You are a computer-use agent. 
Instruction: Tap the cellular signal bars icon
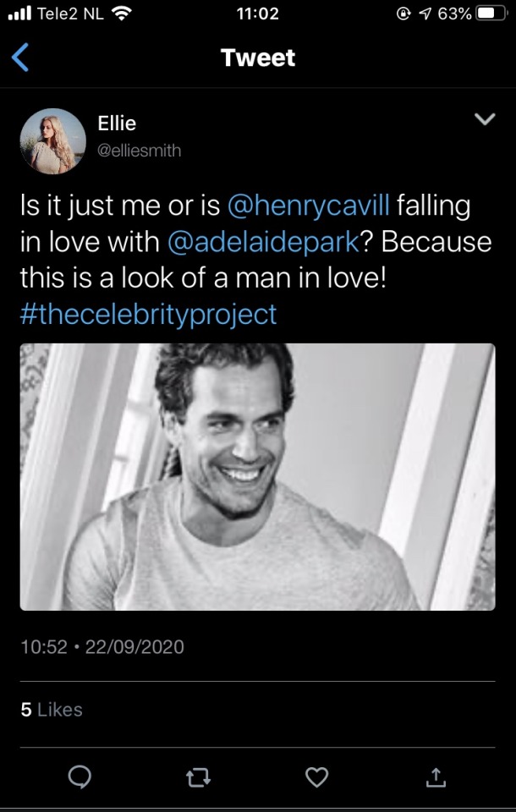19,14
